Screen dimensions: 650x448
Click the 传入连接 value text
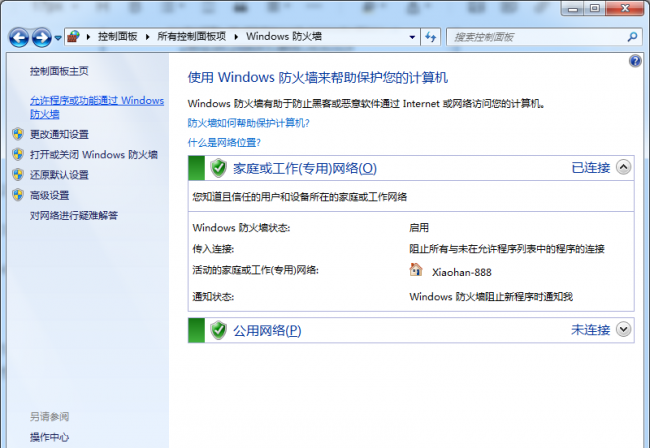(x=507, y=249)
